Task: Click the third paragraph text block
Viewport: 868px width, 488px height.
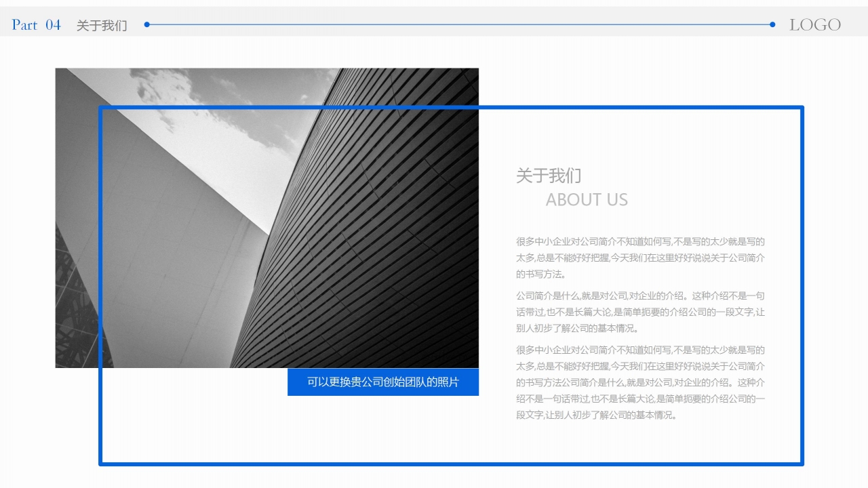Action: pos(639,383)
